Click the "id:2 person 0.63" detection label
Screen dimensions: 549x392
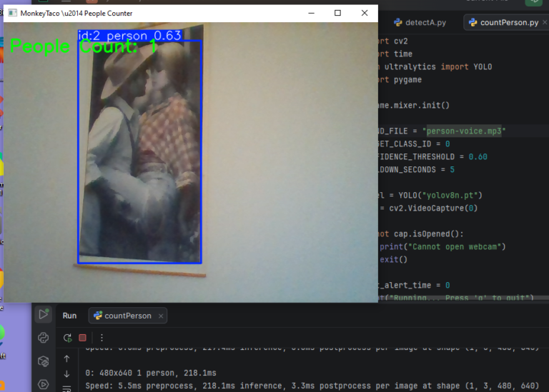tap(129, 35)
